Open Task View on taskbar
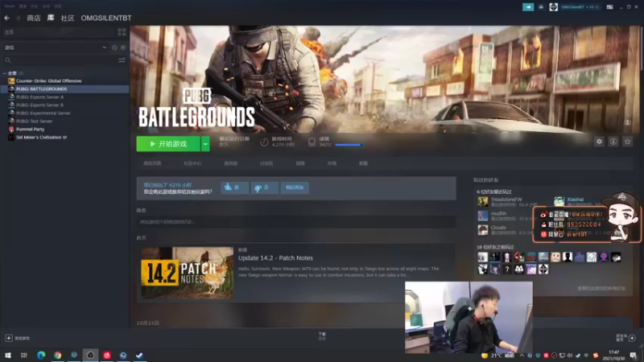The height and width of the screenshot is (362, 644). pyautogui.click(x=24, y=355)
